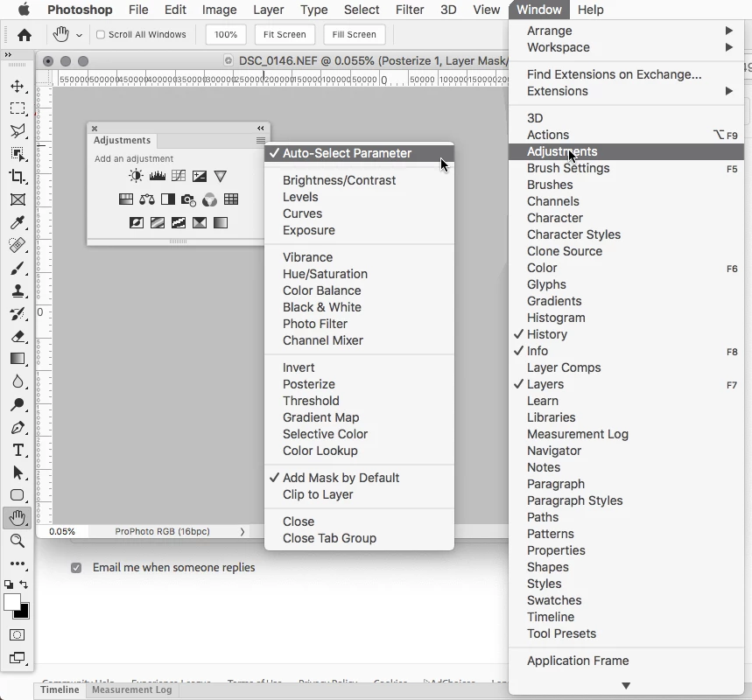Image resolution: width=752 pixels, height=700 pixels.
Task: Click the 100% zoom button
Action: click(226, 34)
